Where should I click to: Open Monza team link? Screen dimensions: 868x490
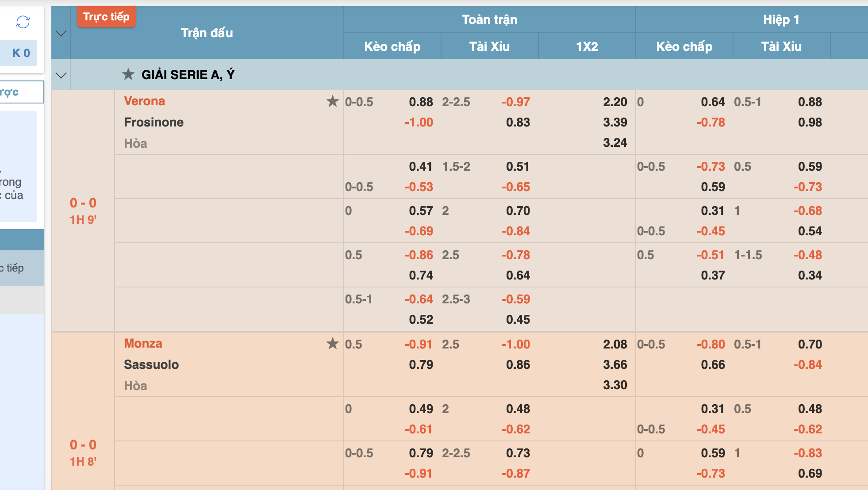[x=143, y=344]
